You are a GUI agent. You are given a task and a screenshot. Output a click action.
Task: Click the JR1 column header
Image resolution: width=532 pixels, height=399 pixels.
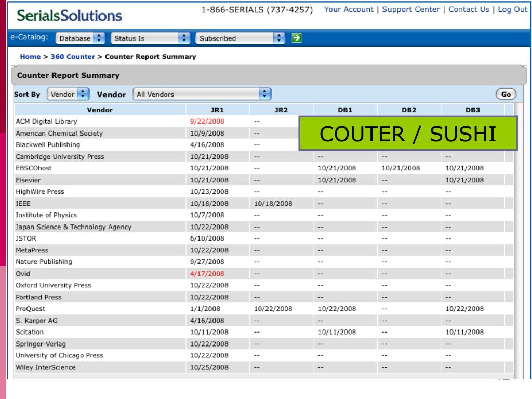click(218, 110)
